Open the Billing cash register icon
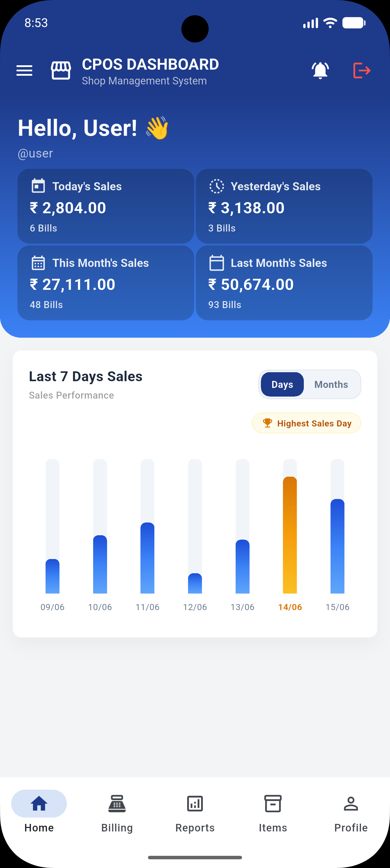This screenshot has width=390, height=868. pos(117,804)
